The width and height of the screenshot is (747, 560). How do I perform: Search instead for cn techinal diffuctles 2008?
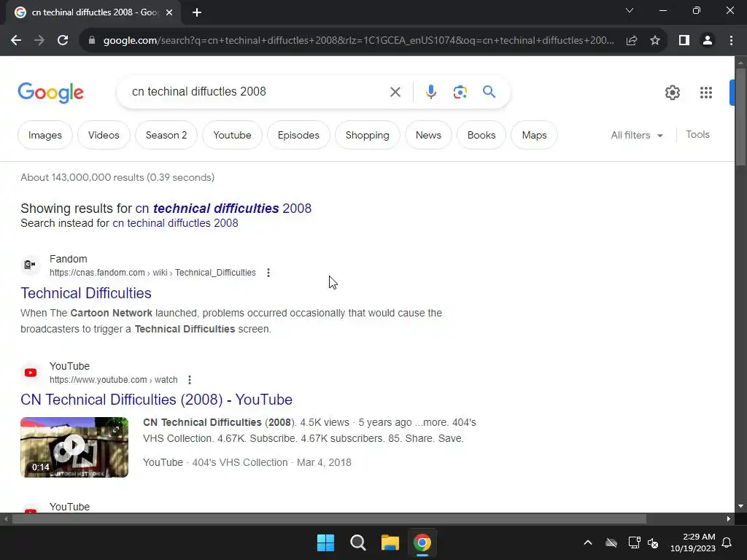click(175, 223)
